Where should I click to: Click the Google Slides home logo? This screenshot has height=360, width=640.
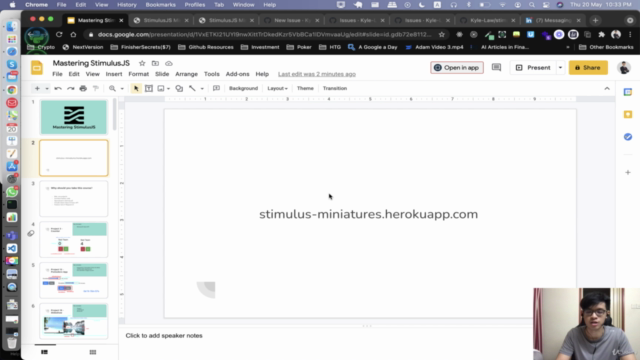37,68
